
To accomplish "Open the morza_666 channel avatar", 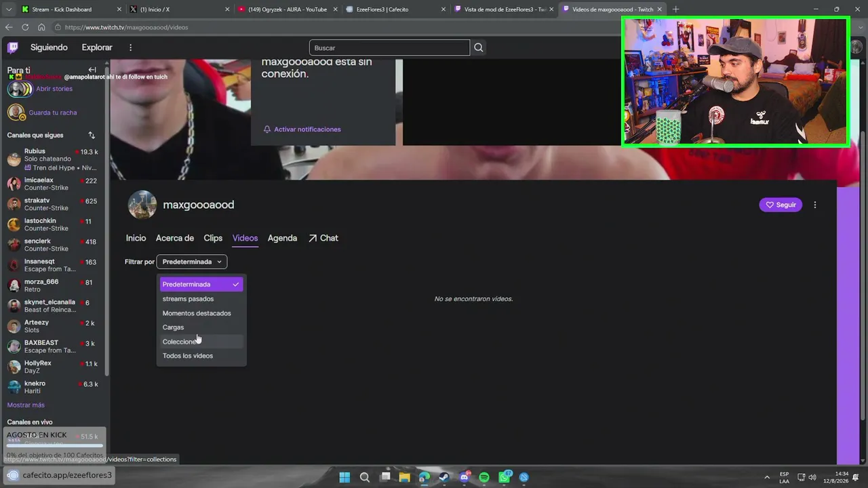I will (x=14, y=285).
